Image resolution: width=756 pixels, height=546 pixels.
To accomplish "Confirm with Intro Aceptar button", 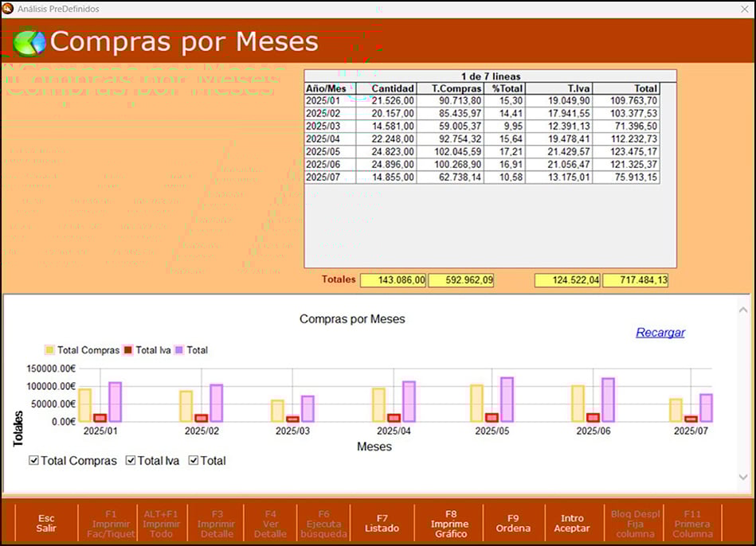I will tap(572, 523).
